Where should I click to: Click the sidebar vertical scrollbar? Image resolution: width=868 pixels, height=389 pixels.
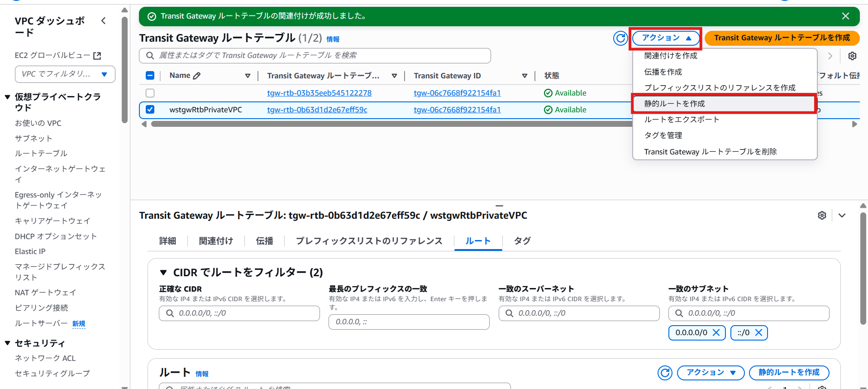click(125, 70)
